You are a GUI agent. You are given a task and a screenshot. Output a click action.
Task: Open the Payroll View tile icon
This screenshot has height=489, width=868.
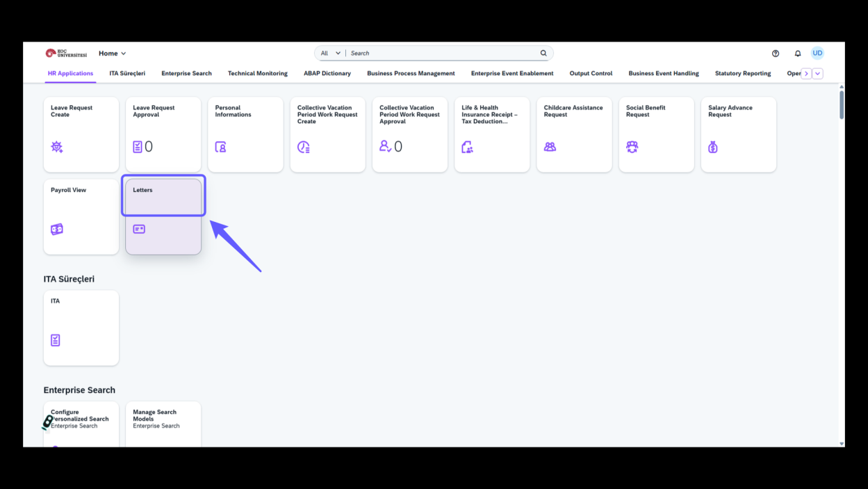[x=57, y=229]
